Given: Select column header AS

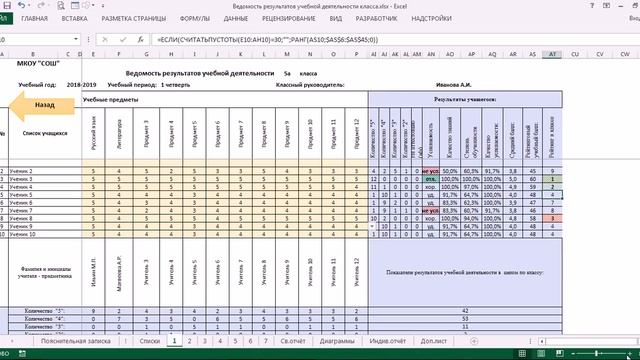Looking at the screenshot, I should [532, 54].
